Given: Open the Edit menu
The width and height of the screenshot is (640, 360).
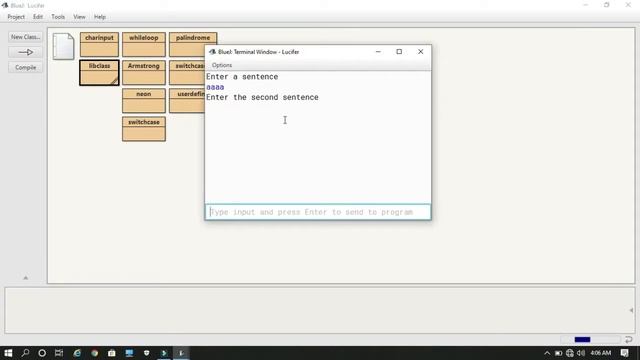Looking at the screenshot, I should [38, 17].
